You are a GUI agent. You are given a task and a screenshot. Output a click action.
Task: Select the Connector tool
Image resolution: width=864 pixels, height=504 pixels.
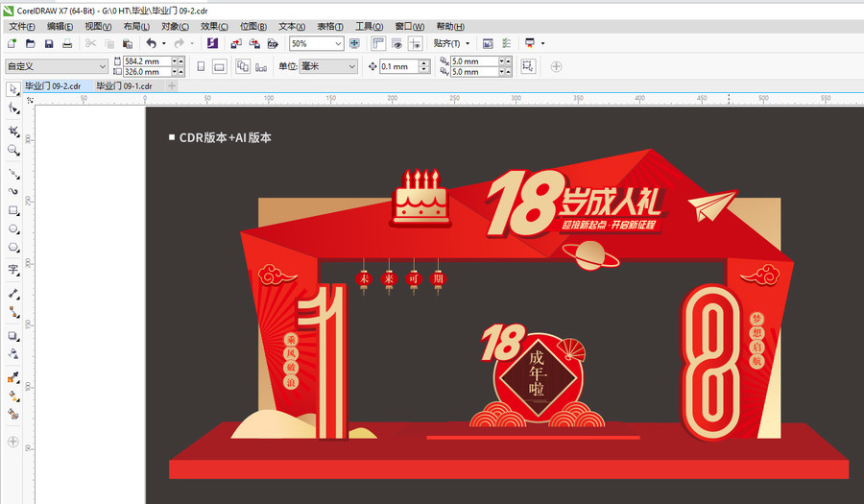pos(13,312)
